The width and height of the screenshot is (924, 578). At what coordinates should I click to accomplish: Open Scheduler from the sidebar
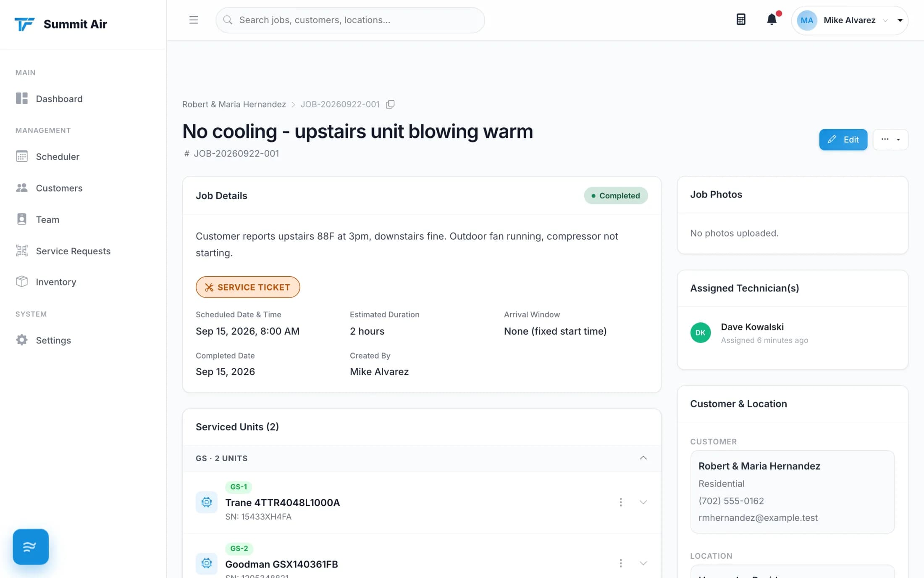click(58, 156)
